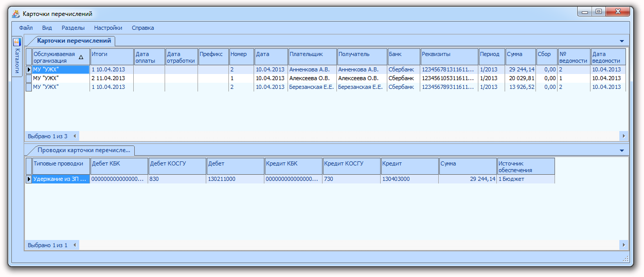Click the sum value 13 926,52
The height and width of the screenshot is (277, 644).
click(521, 87)
